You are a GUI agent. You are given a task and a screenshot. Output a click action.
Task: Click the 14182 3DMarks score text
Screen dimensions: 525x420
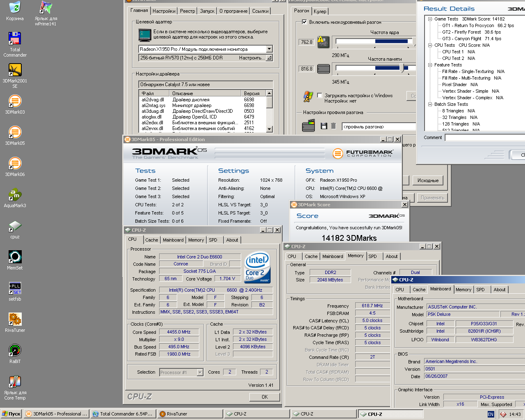349,238
